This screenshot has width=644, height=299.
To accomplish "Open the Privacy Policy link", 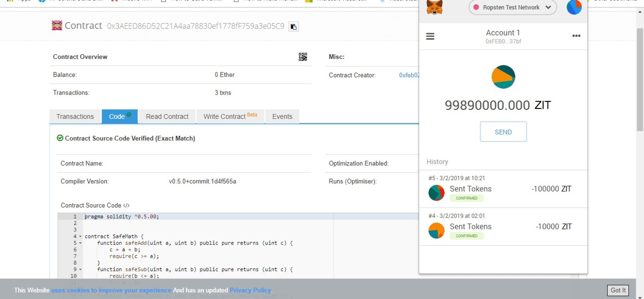I will pyautogui.click(x=250, y=290).
